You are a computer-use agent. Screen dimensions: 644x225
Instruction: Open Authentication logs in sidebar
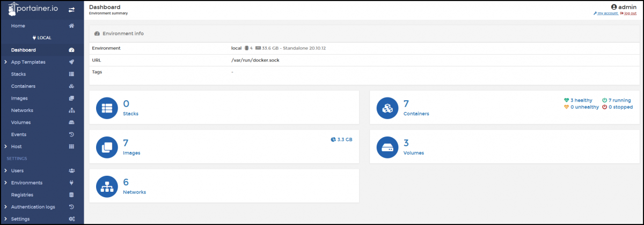(33, 207)
